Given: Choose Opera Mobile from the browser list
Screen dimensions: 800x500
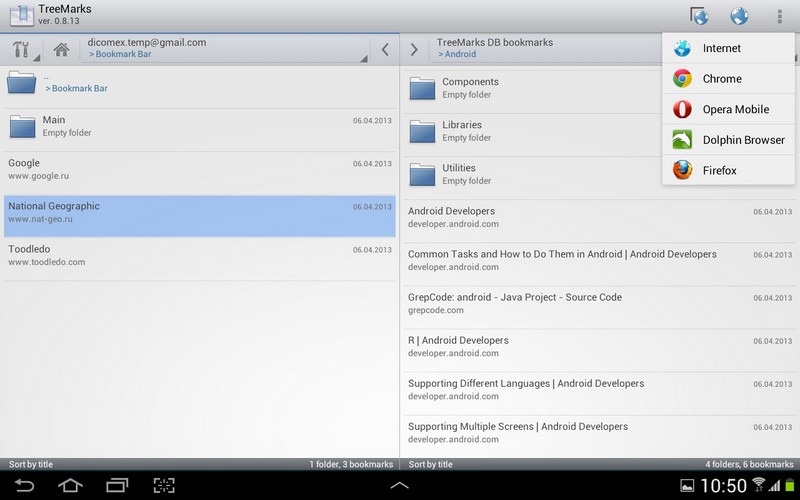Looking at the screenshot, I should [x=729, y=109].
